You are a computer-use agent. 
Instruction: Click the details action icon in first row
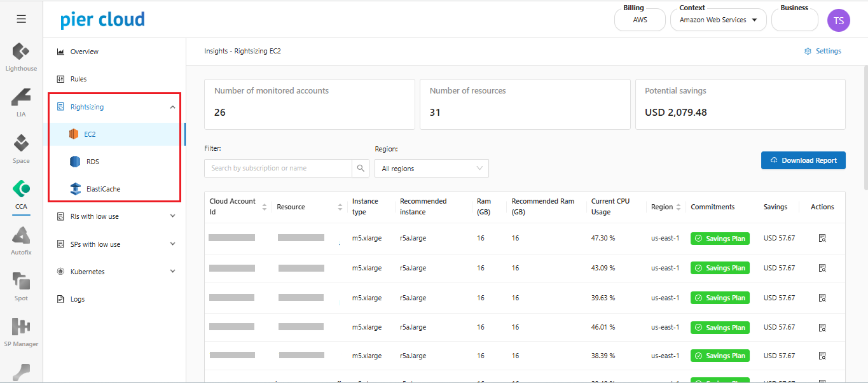[822, 239]
